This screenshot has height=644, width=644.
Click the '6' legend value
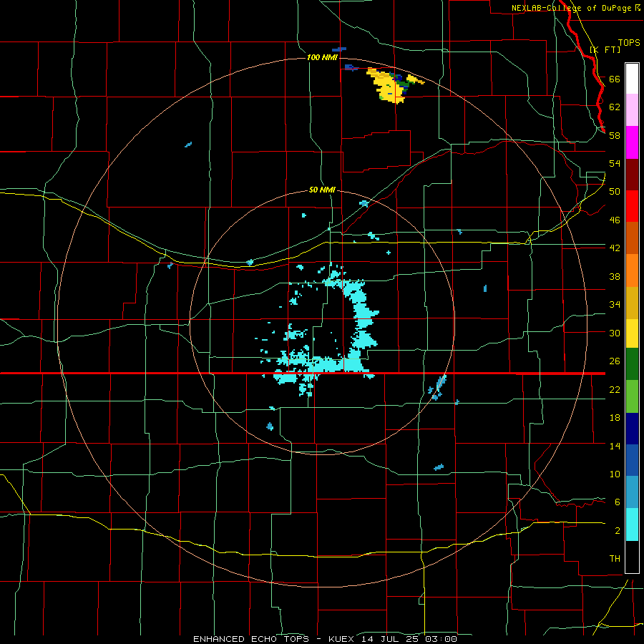pos(617,502)
